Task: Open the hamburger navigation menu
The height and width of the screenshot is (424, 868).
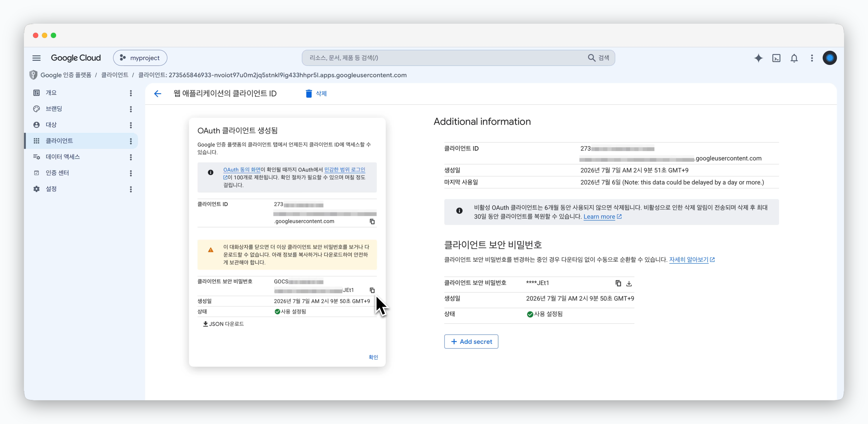Action: 36,58
